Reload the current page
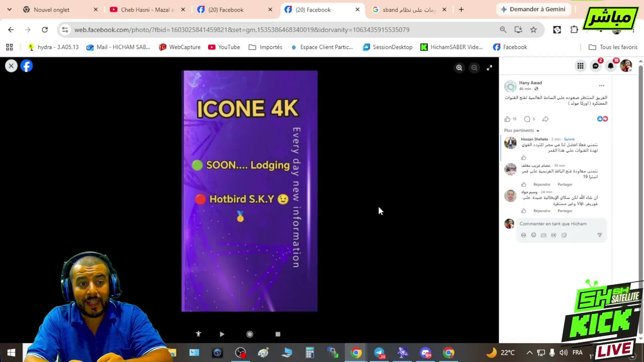The height and width of the screenshot is (362, 644). pyautogui.click(x=45, y=30)
